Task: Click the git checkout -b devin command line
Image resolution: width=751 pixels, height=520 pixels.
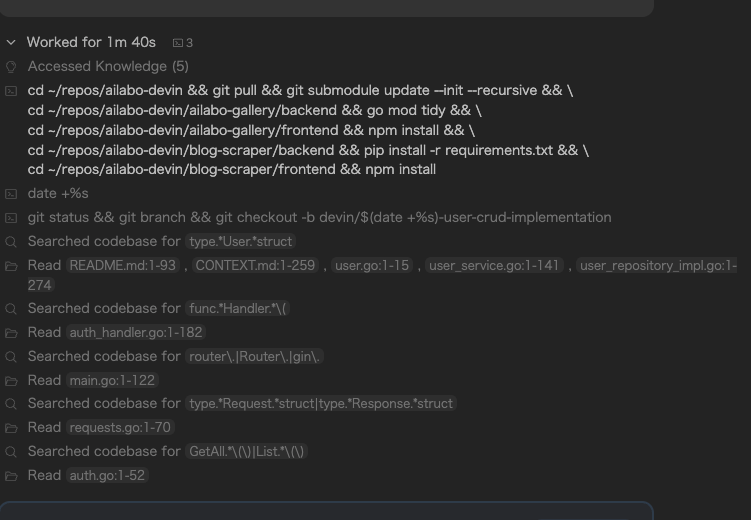Action: tap(319, 217)
